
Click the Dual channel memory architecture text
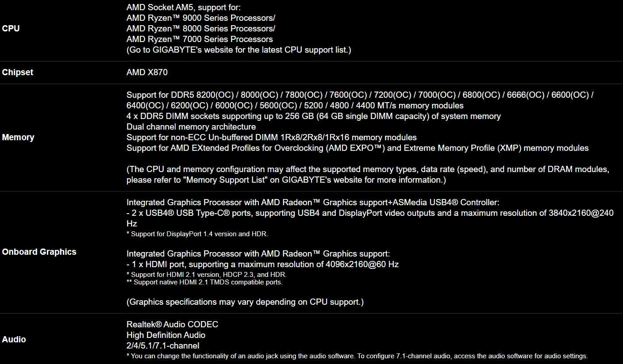191,126
